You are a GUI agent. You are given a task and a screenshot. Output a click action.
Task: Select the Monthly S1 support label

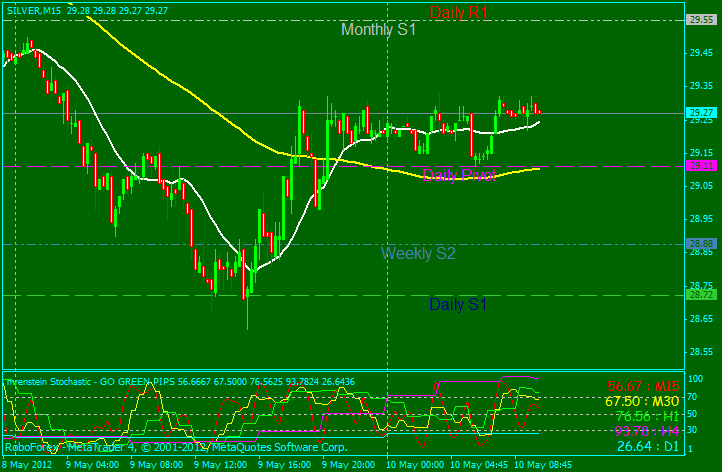pos(378,30)
